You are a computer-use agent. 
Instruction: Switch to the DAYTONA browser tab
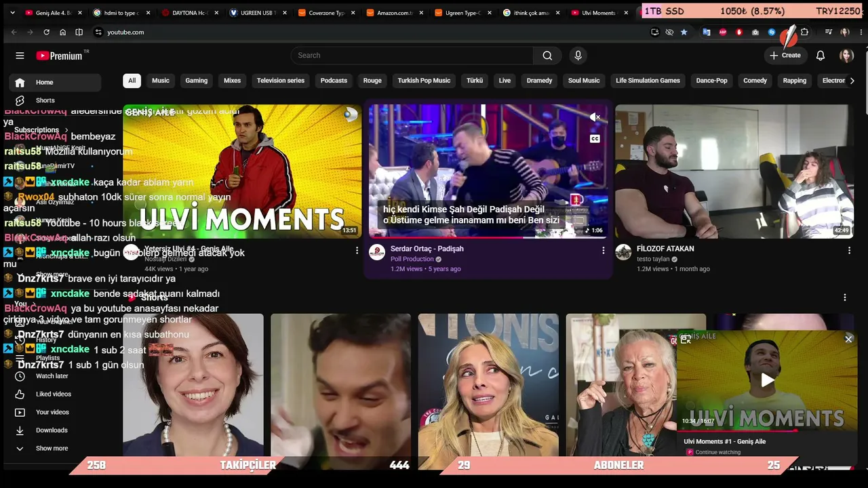[189, 13]
